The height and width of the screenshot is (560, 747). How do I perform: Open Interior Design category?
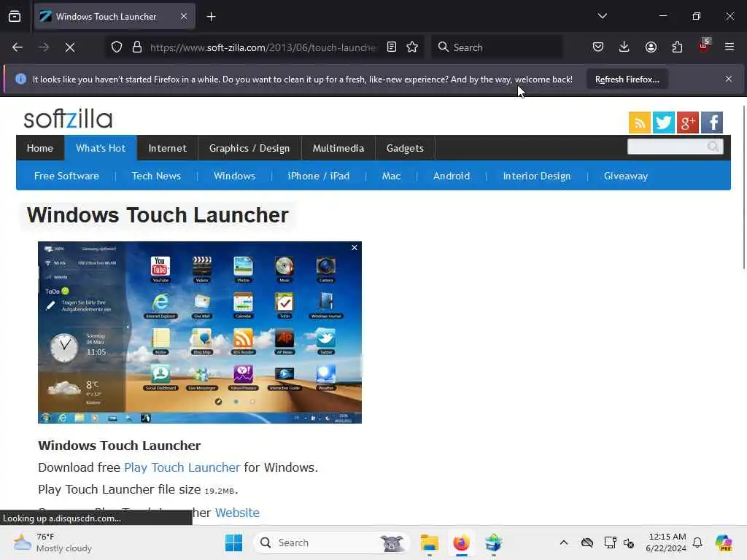coord(536,176)
